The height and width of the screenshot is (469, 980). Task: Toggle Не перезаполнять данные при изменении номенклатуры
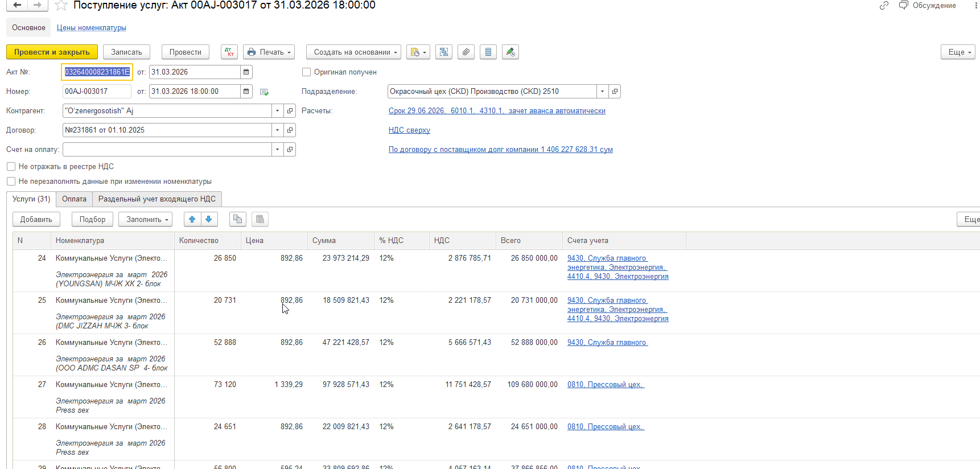pos(11,182)
